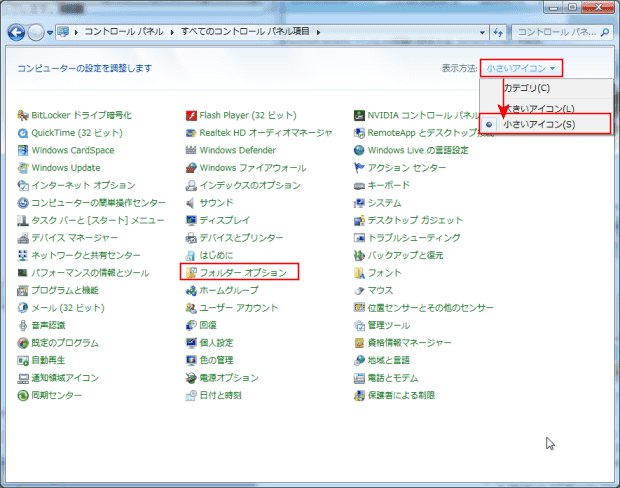Expand arrow after すべてのコントロール パネル項目
Viewport: 620px width, 488px height.
(318, 32)
